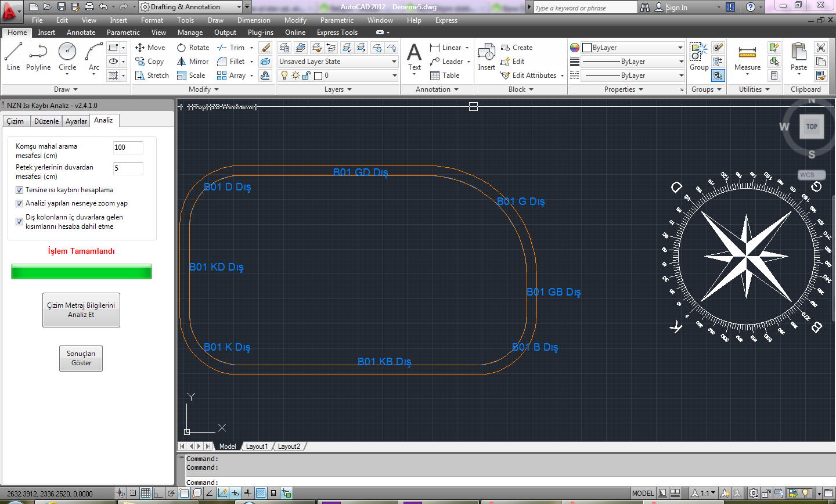Open the Ayarlar tab in plugin panel

click(x=76, y=121)
